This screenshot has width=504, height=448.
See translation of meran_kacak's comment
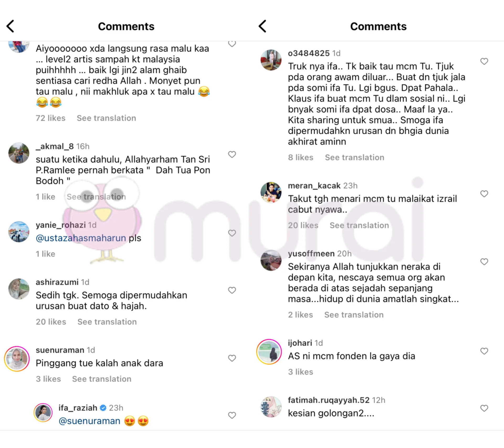(359, 225)
